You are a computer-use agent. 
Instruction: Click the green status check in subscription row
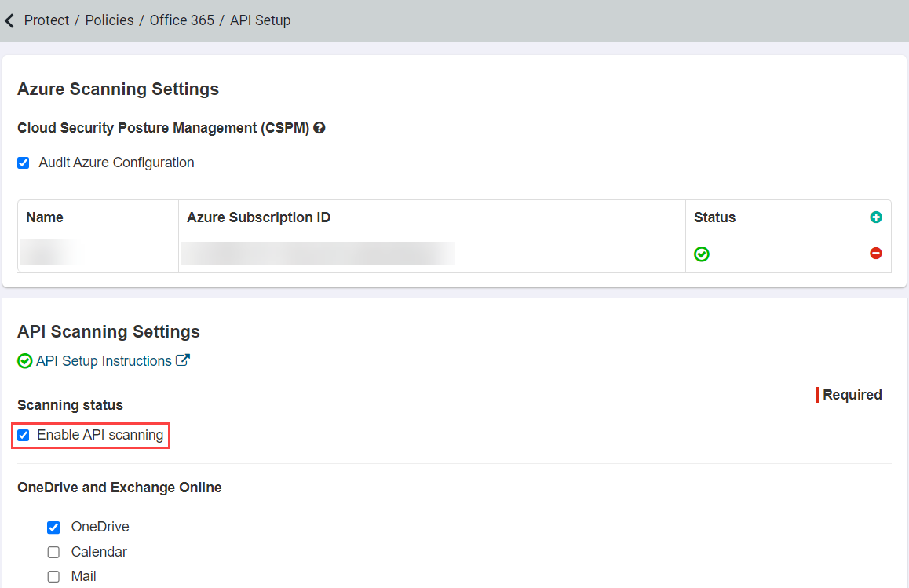[702, 254]
